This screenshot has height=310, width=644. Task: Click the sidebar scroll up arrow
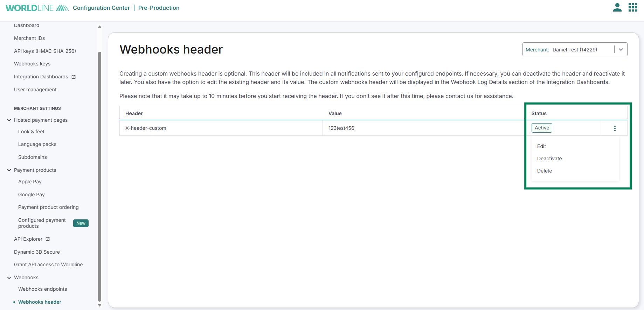[99, 27]
